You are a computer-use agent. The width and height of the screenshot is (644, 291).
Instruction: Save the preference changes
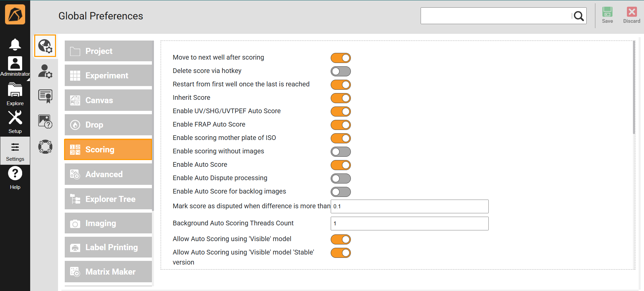607,15
